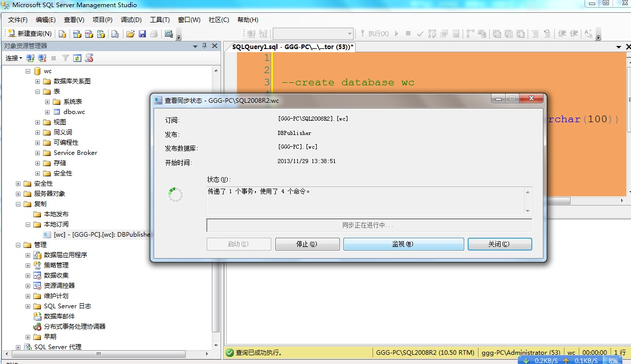Open the 文件(F) menu
Screen dimensions: 631x364
pyautogui.click(x=18, y=19)
